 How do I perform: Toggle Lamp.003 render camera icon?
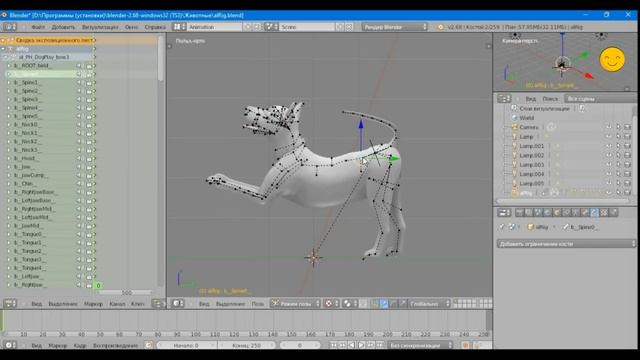pyautogui.click(x=628, y=164)
